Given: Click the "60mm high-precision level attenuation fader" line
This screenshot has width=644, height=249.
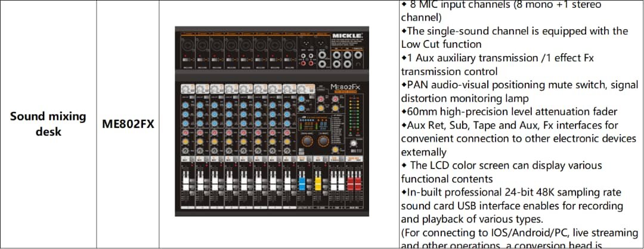Looking at the screenshot, I should click(509, 111).
